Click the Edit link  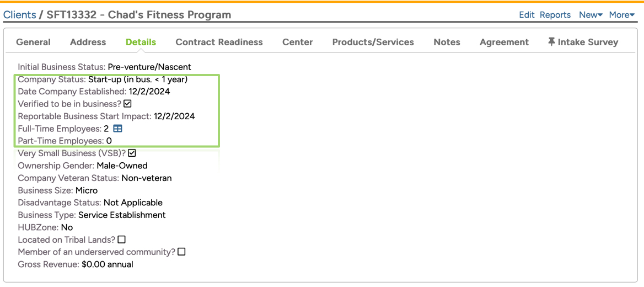(527, 15)
